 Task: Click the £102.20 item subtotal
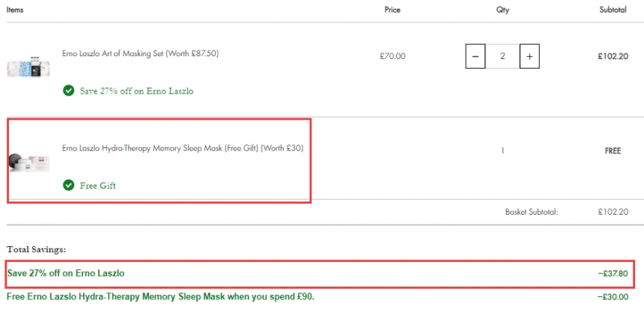[x=613, y=57]
